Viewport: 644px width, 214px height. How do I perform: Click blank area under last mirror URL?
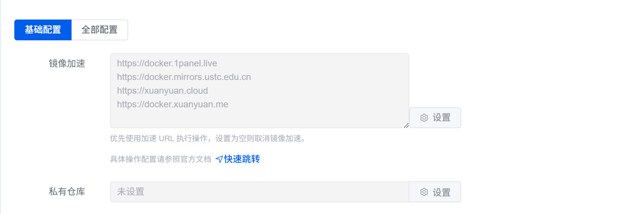point(260,118)
